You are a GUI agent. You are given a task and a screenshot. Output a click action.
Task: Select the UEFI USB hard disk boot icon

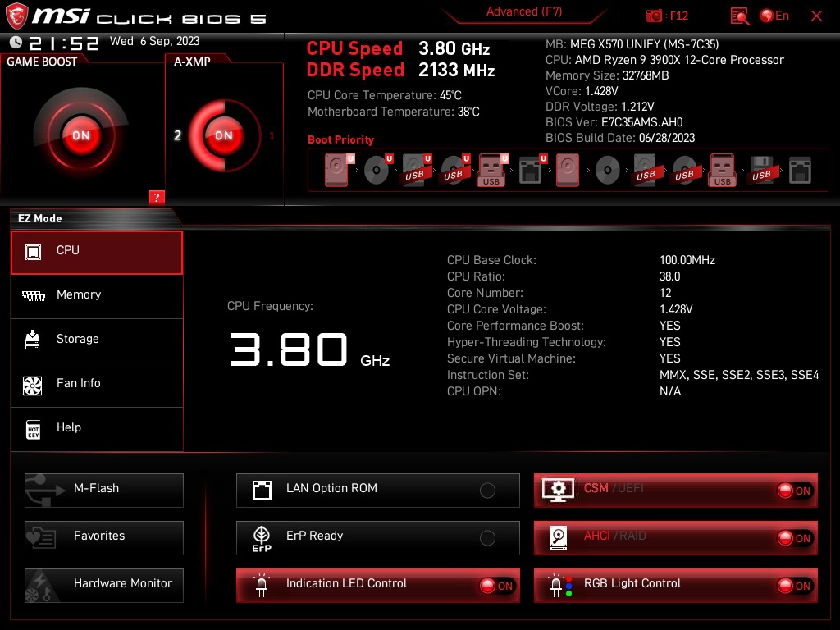coord(417,171)
